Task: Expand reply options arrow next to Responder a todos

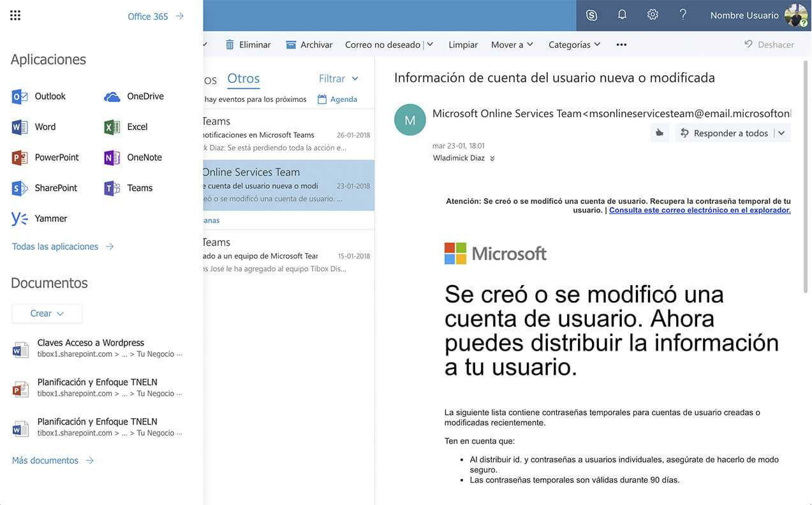Action: pyautogui.click(x=783, y=133)
